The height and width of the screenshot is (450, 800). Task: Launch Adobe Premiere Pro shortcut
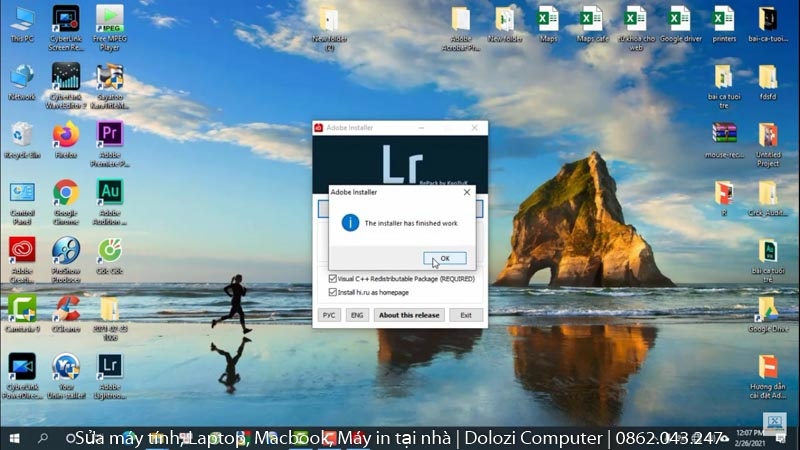pos(110,144)
